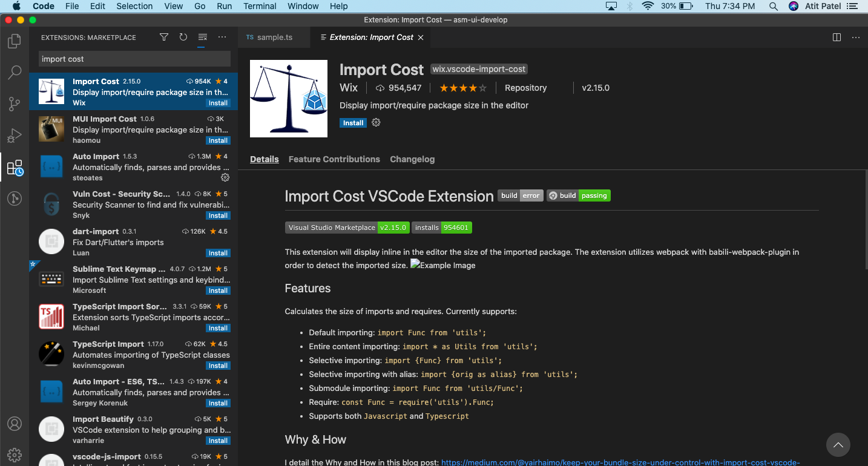
Task: Select the Extensions activity bar icon
Action: tap(15, 168)
